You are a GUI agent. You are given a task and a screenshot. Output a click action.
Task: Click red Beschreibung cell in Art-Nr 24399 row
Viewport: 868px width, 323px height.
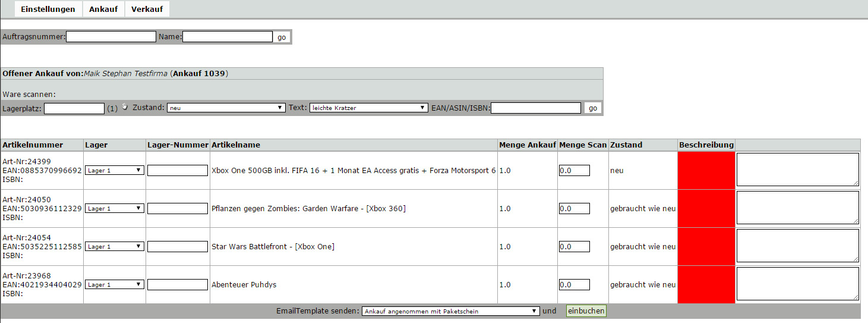[x=706, y=171]
